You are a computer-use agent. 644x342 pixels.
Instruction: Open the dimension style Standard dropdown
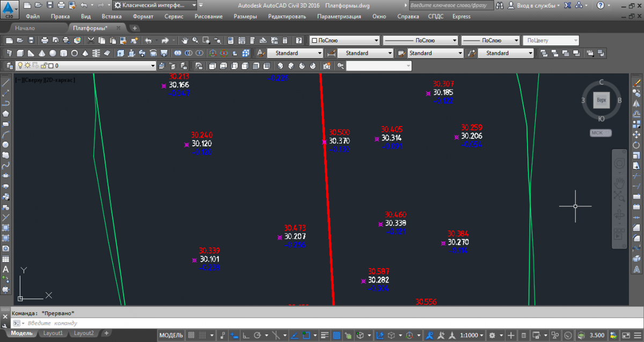coord(366,53)
